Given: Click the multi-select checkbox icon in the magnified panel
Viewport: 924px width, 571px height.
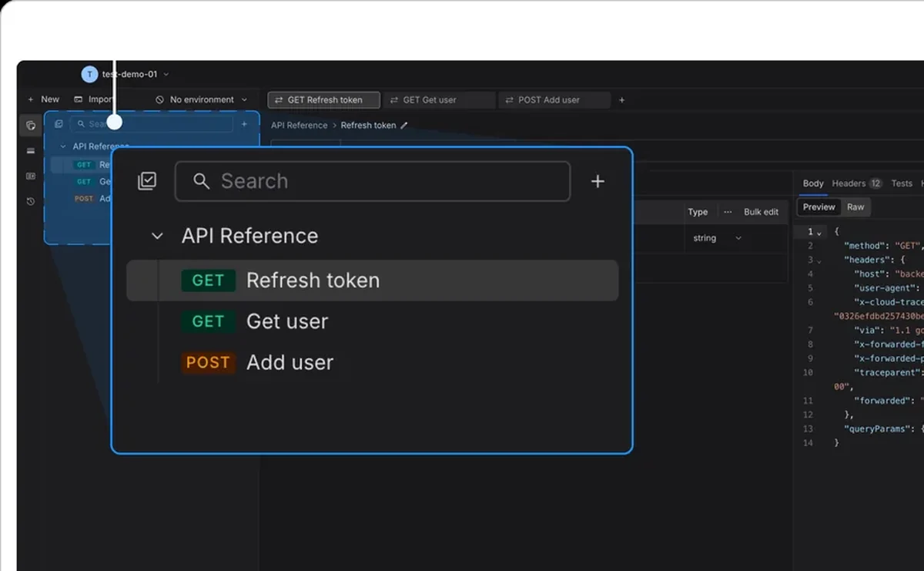Looking at the screenshot, I should tap(147, 181).
